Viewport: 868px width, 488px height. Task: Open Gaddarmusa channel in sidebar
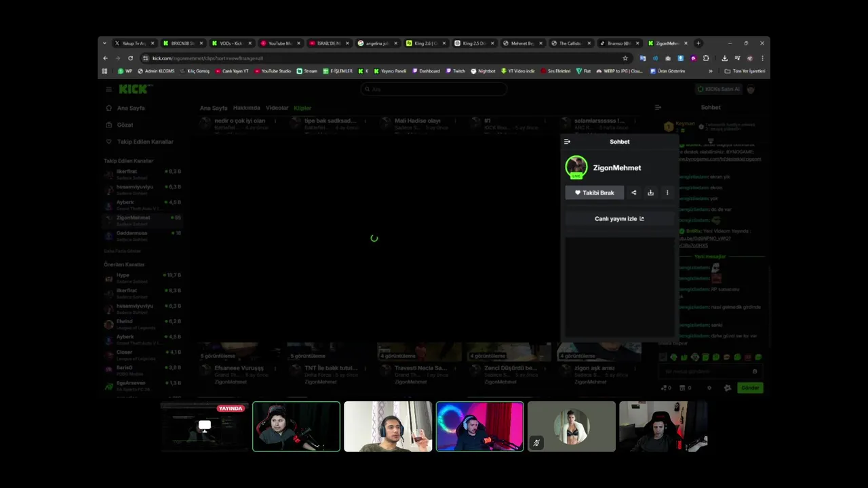pyautogui.click(x=142, y=236)
